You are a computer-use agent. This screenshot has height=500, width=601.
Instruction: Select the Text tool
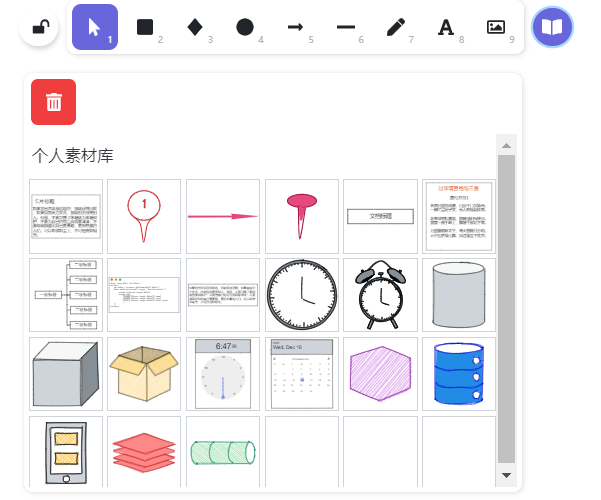(446, 27)
